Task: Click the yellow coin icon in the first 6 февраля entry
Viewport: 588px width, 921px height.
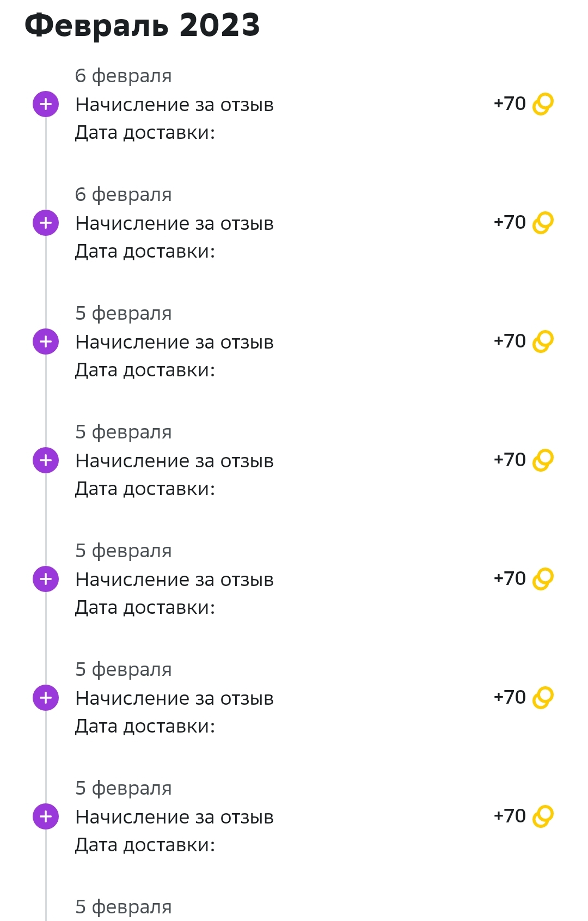Action: (x=543, y=104)
